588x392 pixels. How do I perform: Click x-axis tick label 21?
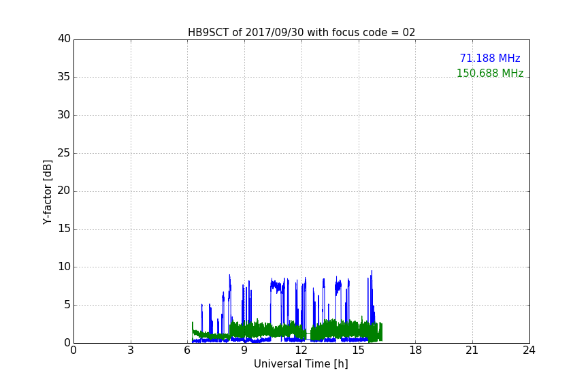coord(472,350)
